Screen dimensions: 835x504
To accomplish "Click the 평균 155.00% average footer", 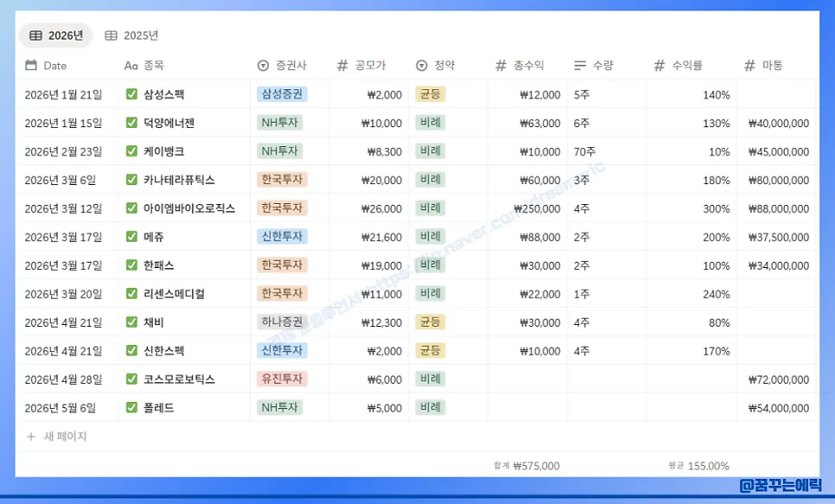I will (698, 466).
